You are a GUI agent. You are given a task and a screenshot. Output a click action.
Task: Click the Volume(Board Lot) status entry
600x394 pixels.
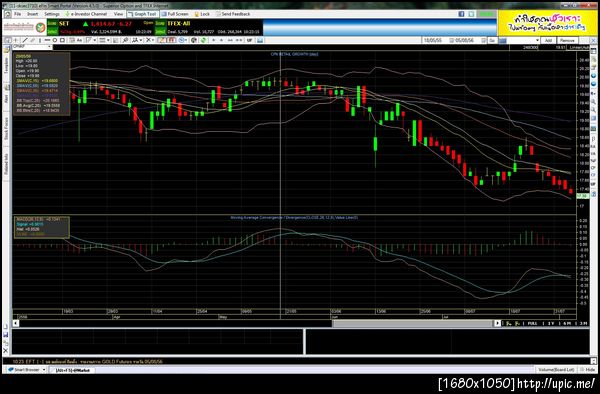pyautogui.click(x=556, y=370)
